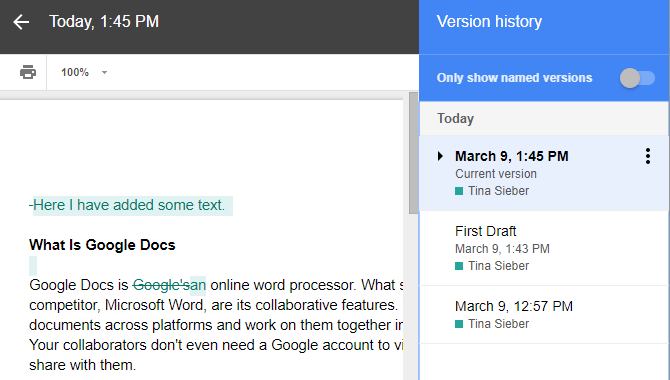
Task: Print the document with the printer icon
Action: 28,72
